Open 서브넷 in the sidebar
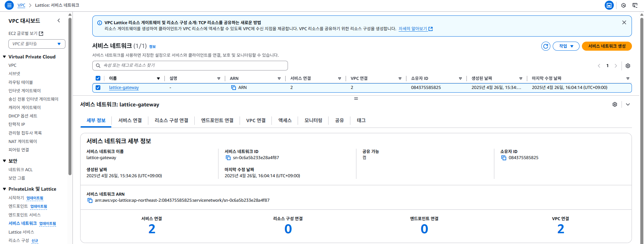The height and width of the screenshot is (244, 644). click(x=14, y=74)
